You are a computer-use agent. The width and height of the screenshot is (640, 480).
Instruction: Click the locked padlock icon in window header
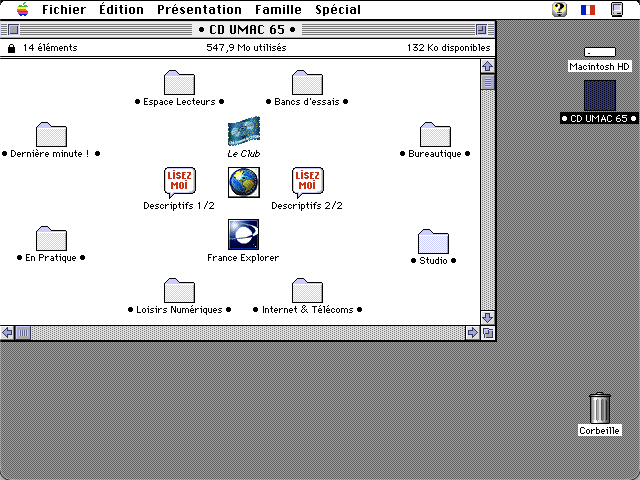pyautogui.click(x=11, y=48)
